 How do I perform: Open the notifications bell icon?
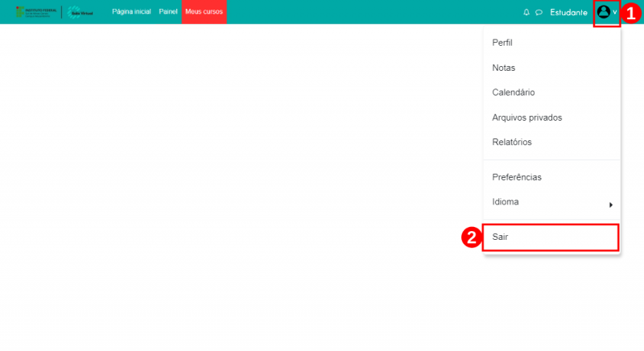coord(526,12)
